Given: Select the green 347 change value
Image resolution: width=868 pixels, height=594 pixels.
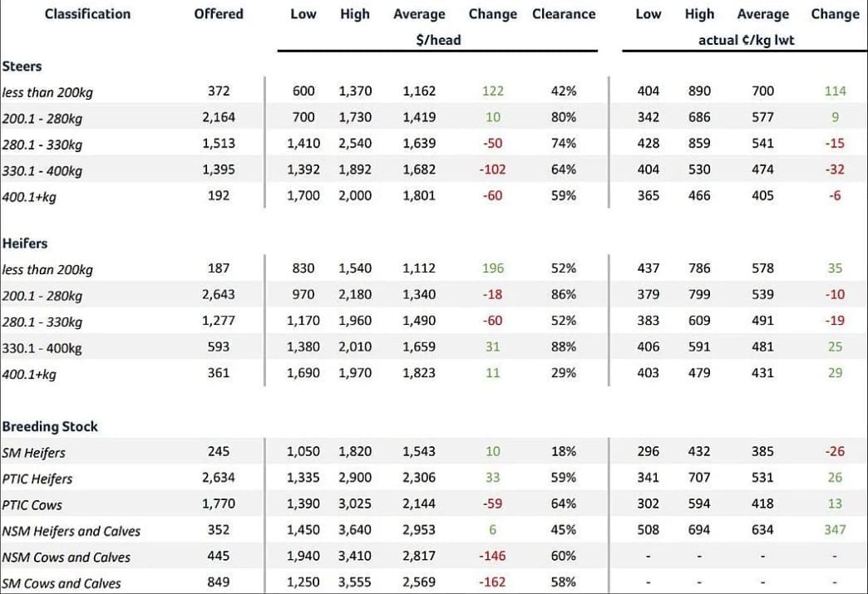Looking at the screenshot, I should (x=835, y=530).
